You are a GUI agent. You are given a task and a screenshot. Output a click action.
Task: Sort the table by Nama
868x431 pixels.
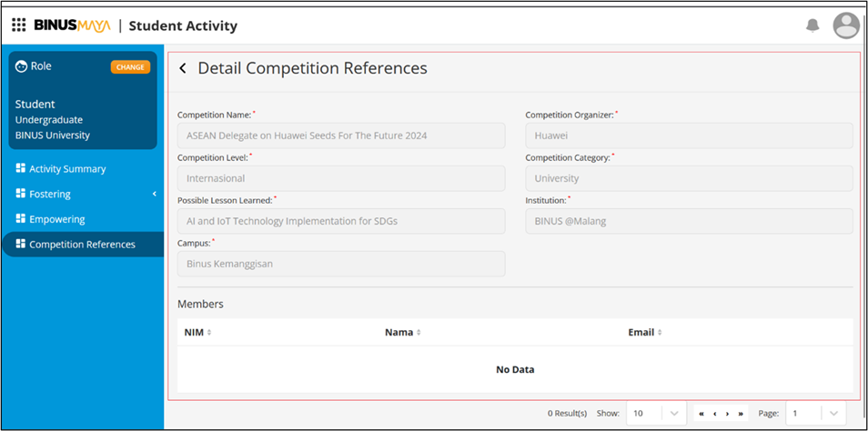(419, 333)
